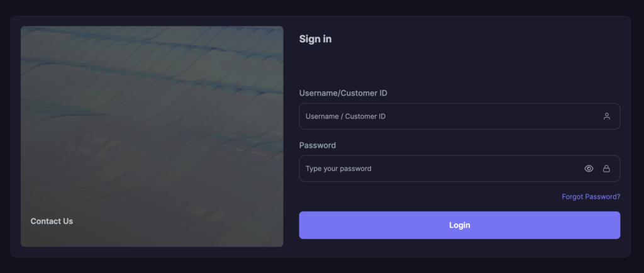Screen dimensions: 644x273
Task: Toggle password visibility with the eye icon
Action: point(589,169)
